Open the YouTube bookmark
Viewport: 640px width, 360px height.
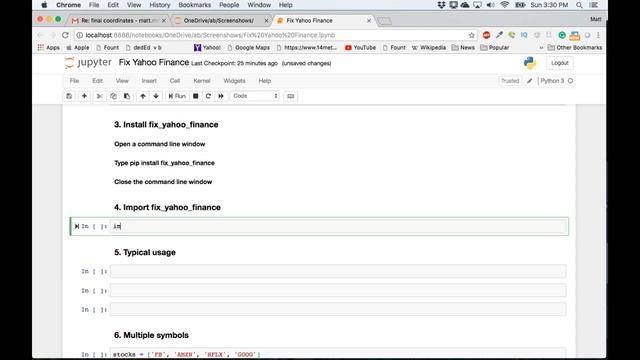(360, 47)
